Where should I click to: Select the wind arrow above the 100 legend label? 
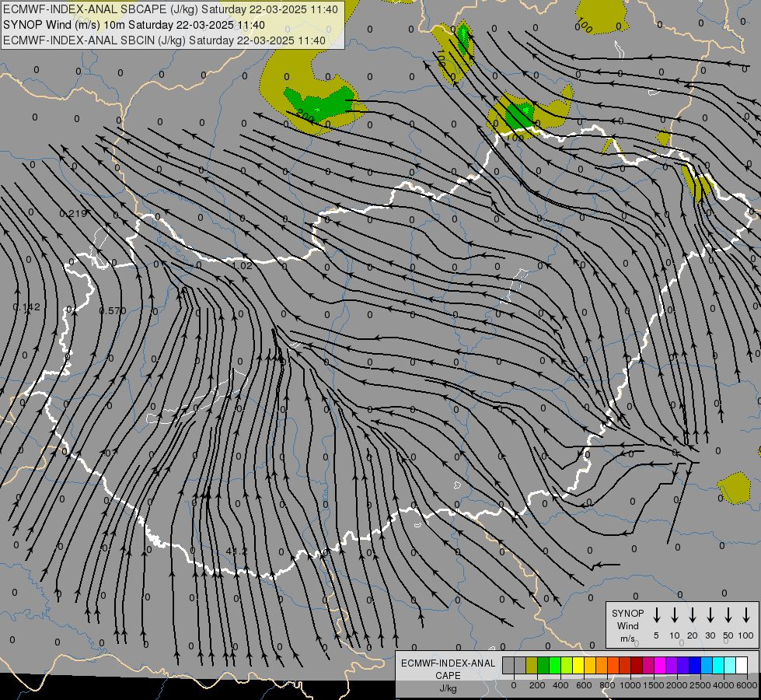pyautogui.click(x=746, y=615)
